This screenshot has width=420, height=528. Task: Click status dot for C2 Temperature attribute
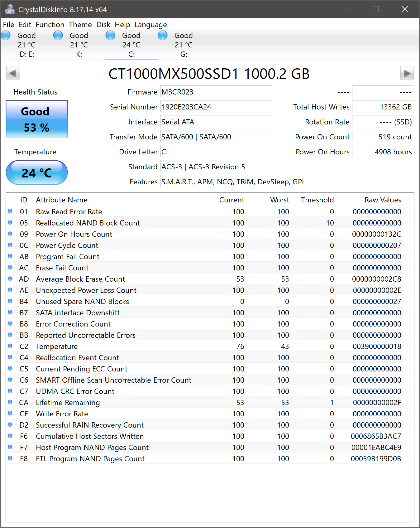[x=10, y=346]
